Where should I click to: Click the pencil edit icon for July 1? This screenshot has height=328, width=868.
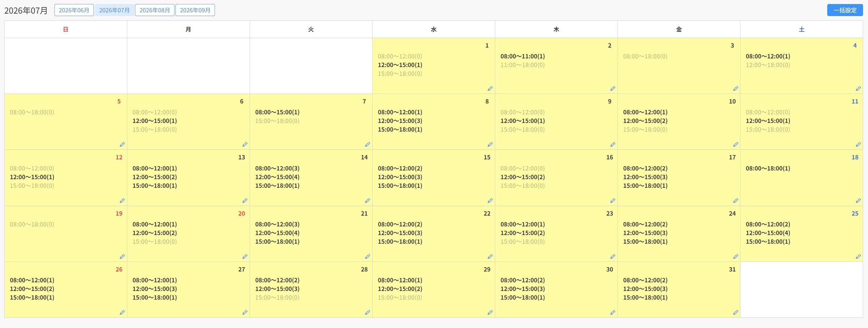pos(490,89)
